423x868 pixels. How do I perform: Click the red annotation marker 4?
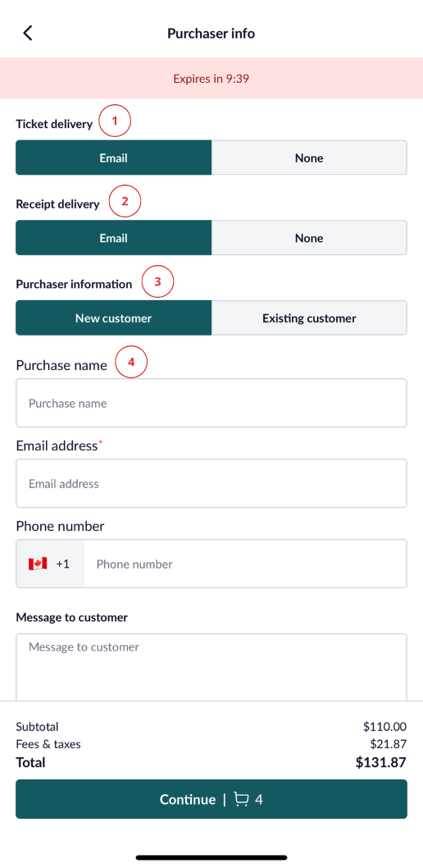pyautogui.click(x=131, y=362)
